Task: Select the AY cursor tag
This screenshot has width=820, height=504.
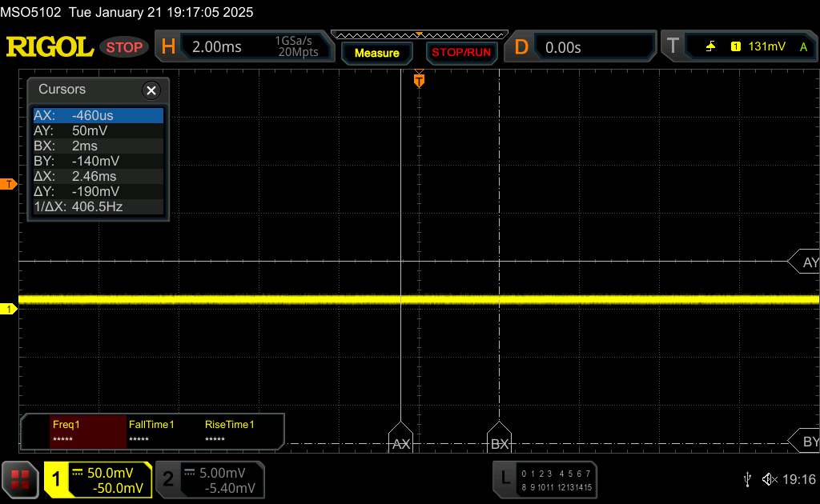Action: pyautogui.click(x=806, y=262)
